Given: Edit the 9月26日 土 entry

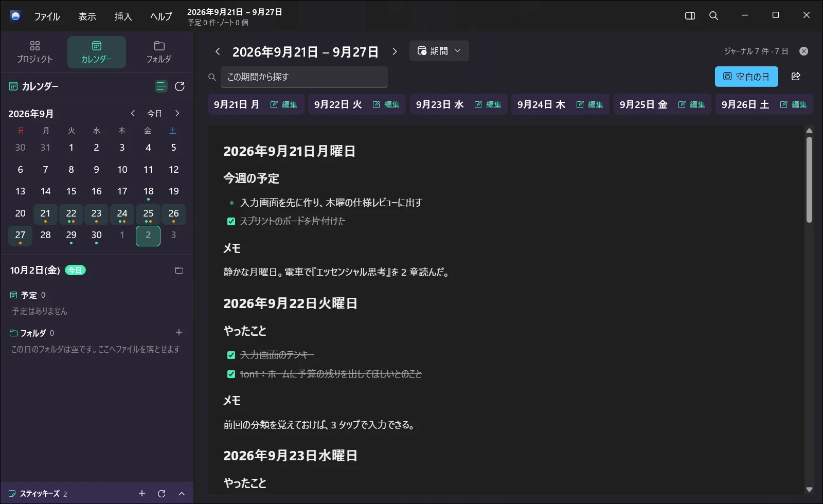Looking at the screenshot, I should pos(794,104).
